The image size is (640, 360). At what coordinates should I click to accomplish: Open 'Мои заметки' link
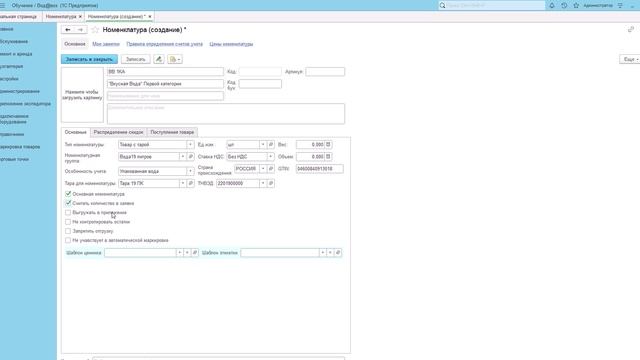pos(106,44)
